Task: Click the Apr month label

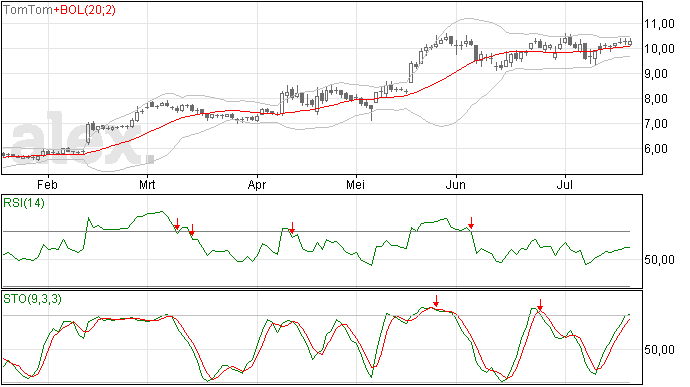Action: click(257, 185)
